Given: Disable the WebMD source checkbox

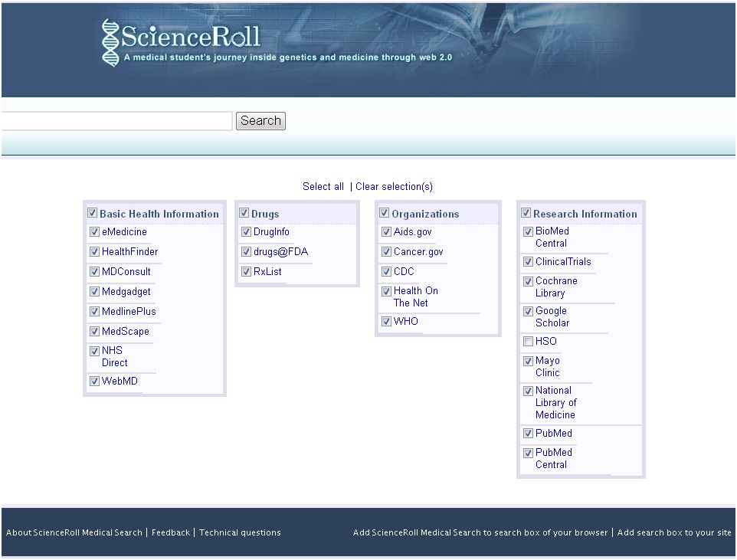Looking at the screenshot, I should [x=94, y=382].
